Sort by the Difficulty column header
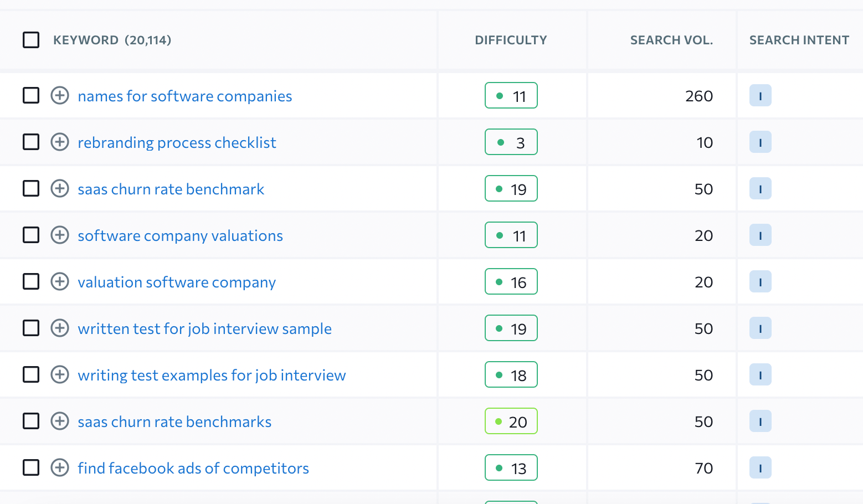Image resolution: width=863 pixels, height=504 pixels. [510, 40]
